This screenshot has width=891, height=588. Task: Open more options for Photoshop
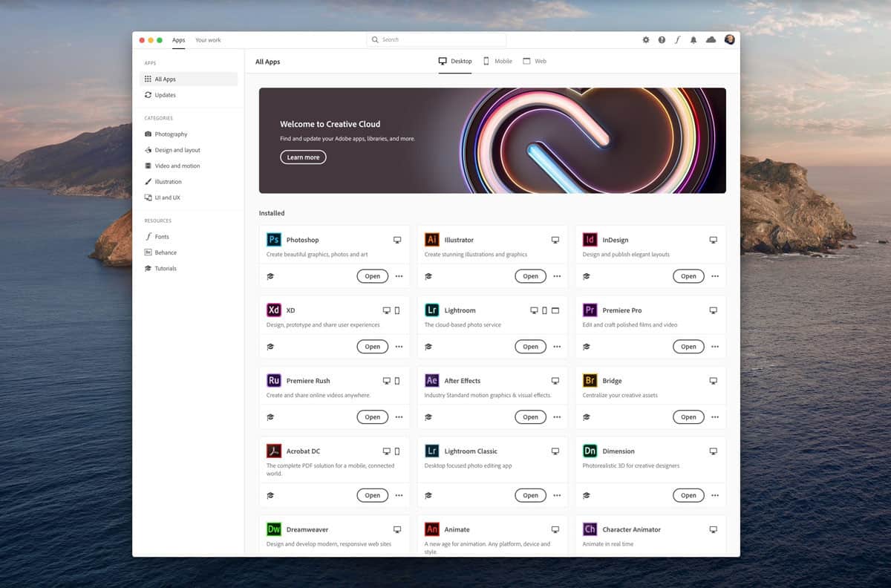[399, 276]
